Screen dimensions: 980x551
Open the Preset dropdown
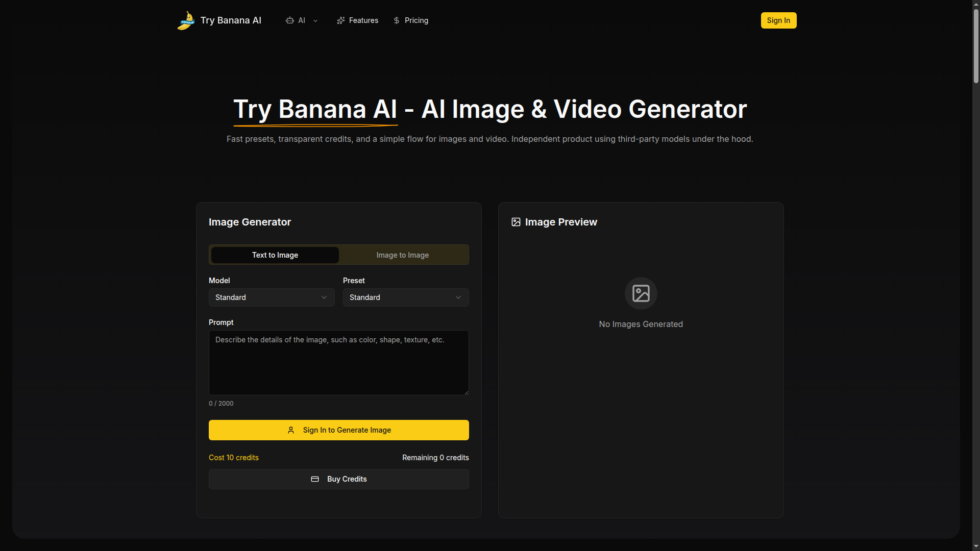coord(405,297)
